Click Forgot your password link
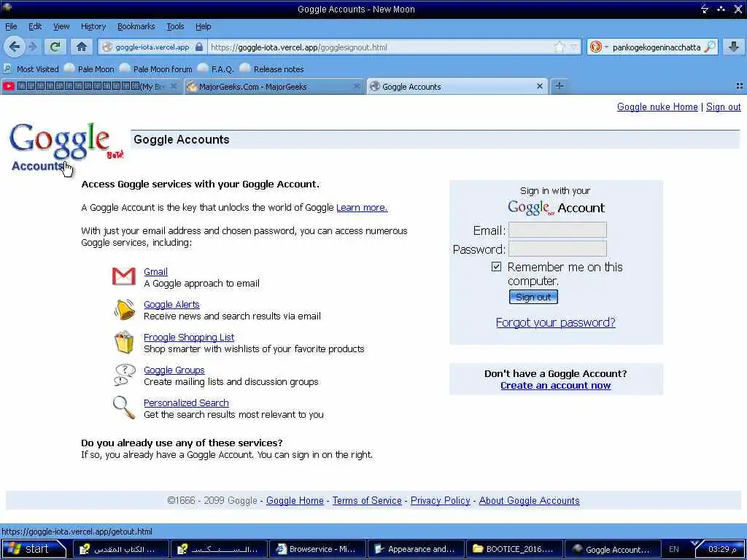The width and height of the screenshot is (747, 560). 555,322
